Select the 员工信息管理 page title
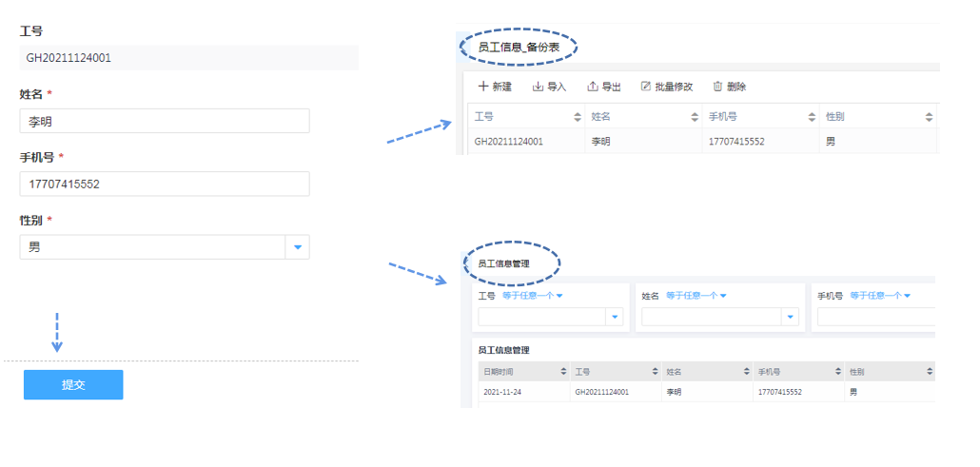 point(503,263)
